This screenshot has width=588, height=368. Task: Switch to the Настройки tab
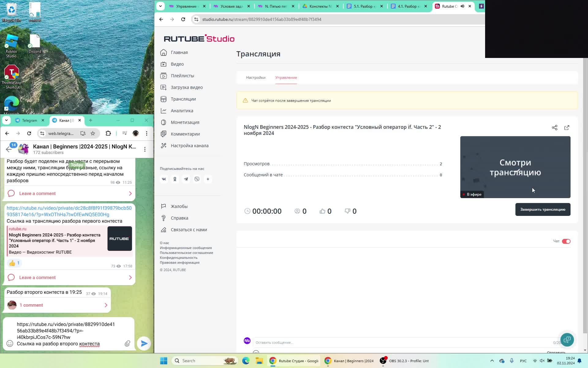pyautogui.click(x=255, y=78)
